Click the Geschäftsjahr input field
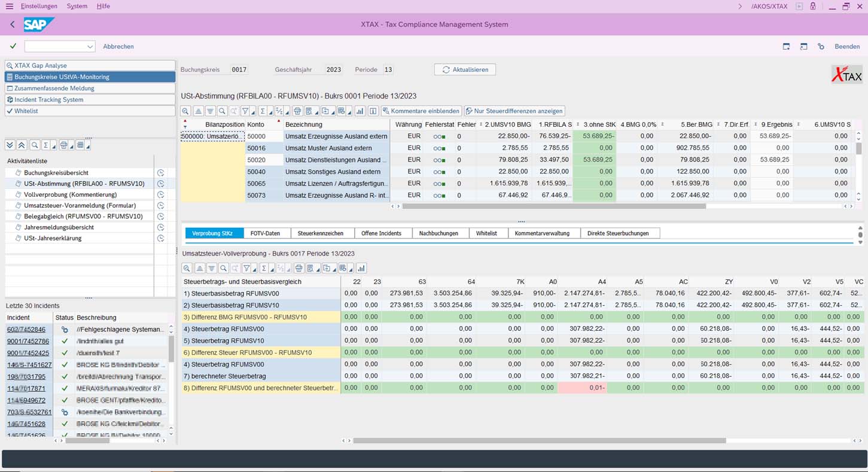 pyautogui.click(x=334, y=70)
